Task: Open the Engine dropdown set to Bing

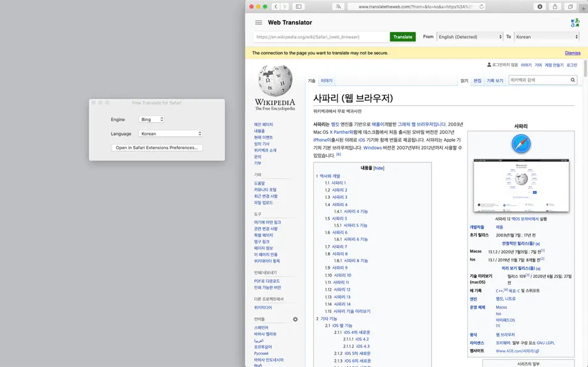Action: click(152, 119)
